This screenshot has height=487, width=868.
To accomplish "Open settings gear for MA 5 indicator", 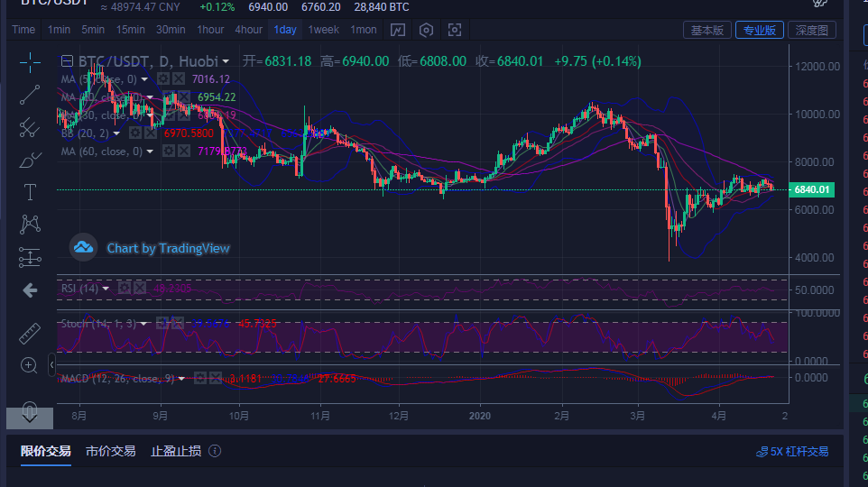I will [x=163, y=79].
